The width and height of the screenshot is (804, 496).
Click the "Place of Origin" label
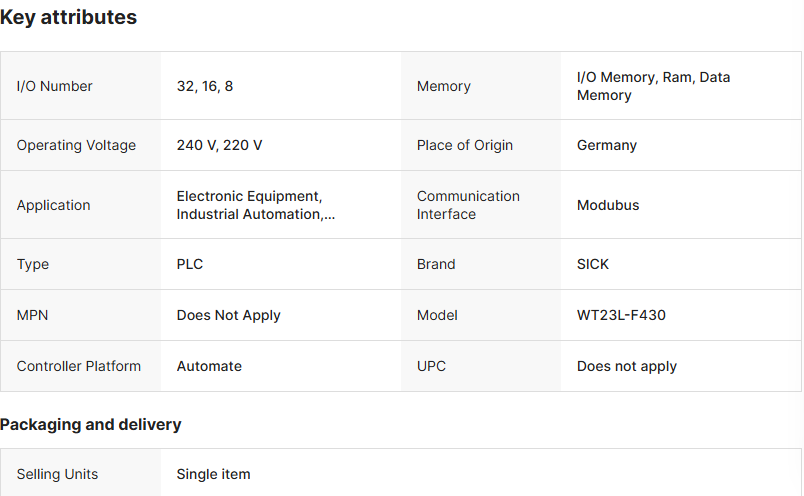pyautogui.click(x=465, y=145)
